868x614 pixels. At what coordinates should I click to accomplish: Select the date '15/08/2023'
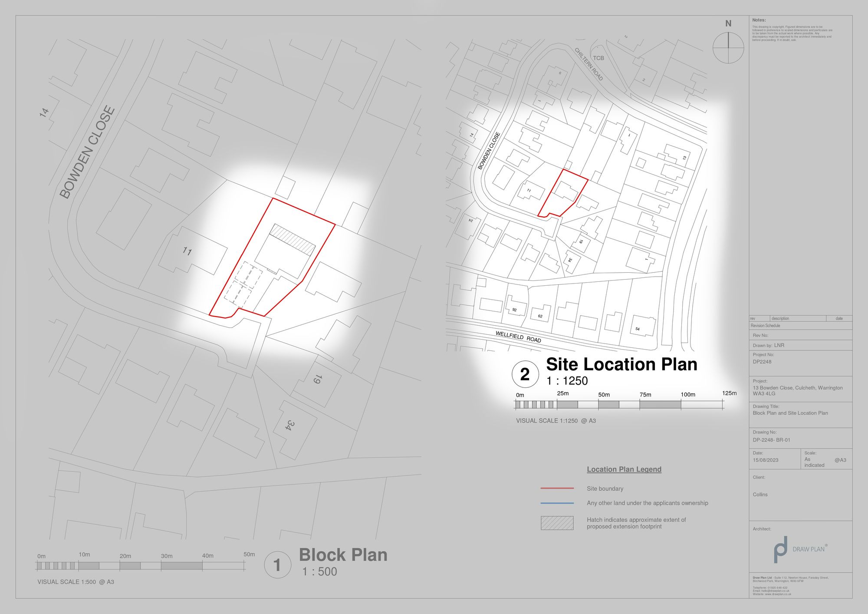point(766,460)
